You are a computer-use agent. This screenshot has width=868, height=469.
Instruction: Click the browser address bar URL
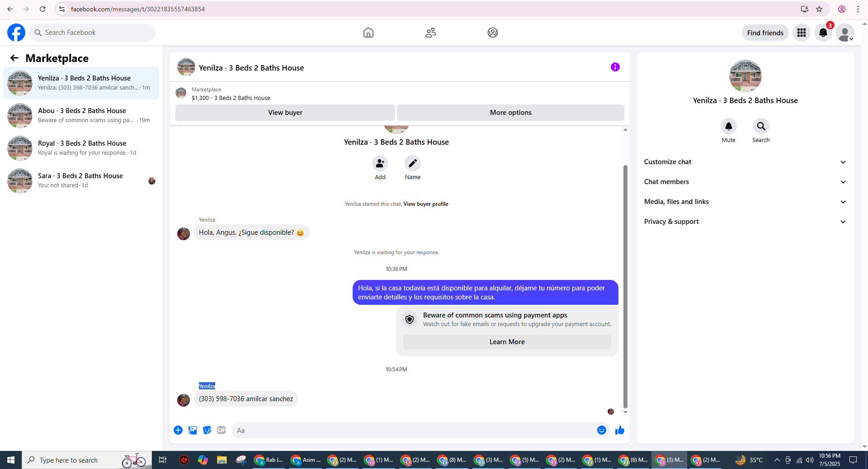click(x=137, y=9)
